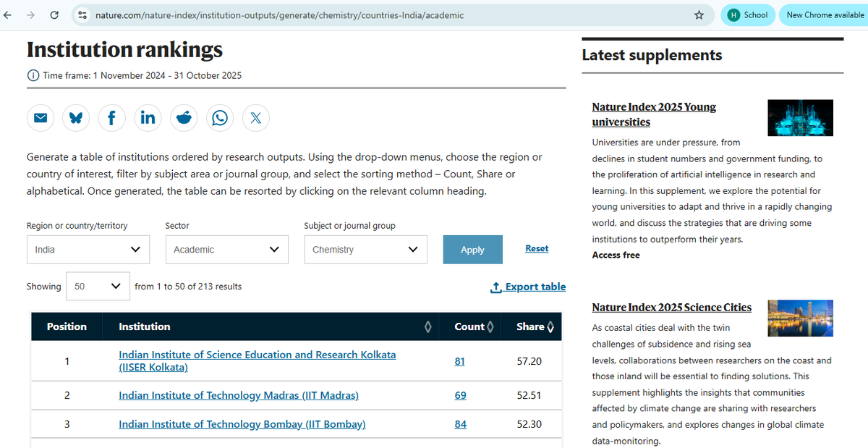
Task: Open the Sector dropdown showing Academic
Action: (x=227, y=249)
